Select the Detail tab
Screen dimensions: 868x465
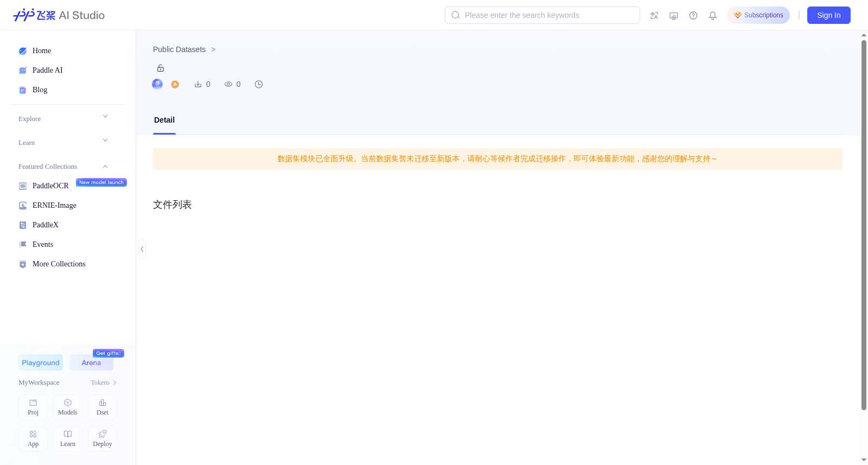point(164,120)
